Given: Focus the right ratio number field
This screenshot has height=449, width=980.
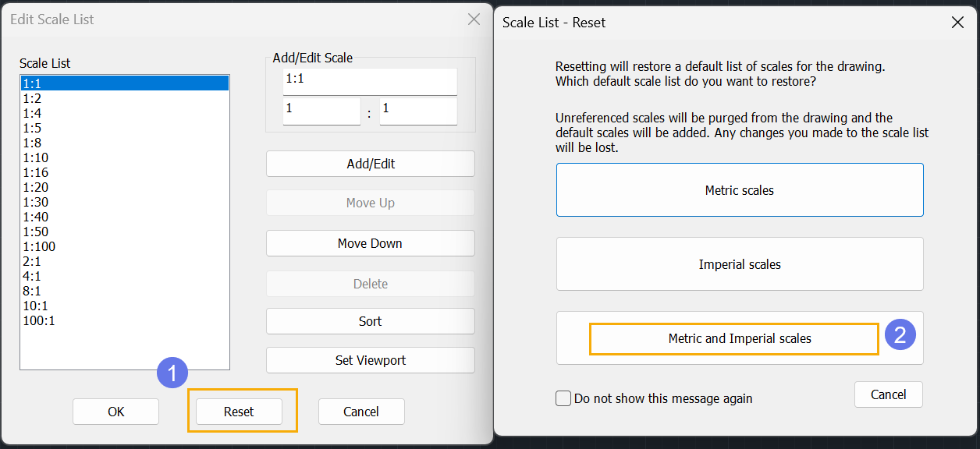Looking at the screenshot, I should click(418, 111).
